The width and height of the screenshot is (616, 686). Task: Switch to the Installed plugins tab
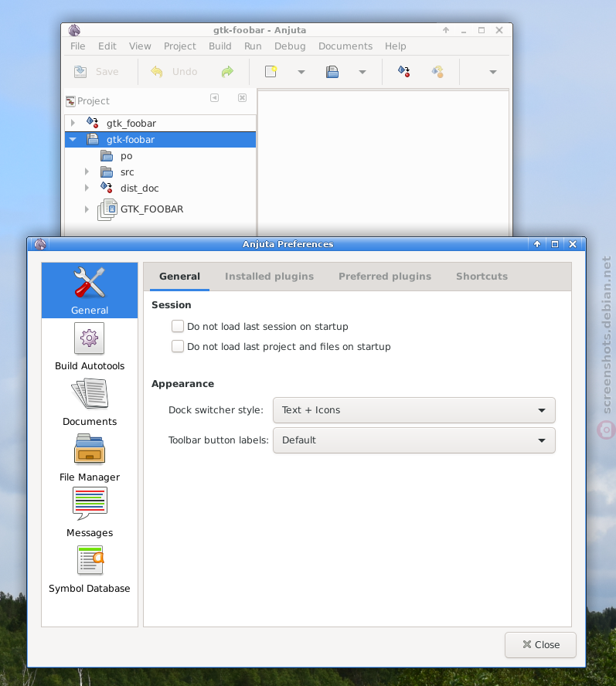click(269, 277)
